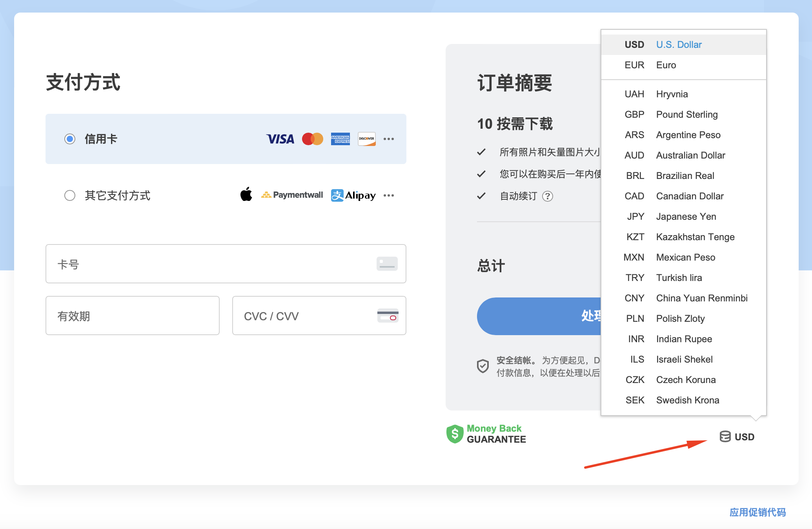Click the Mastercard icon

coord(312,139)
